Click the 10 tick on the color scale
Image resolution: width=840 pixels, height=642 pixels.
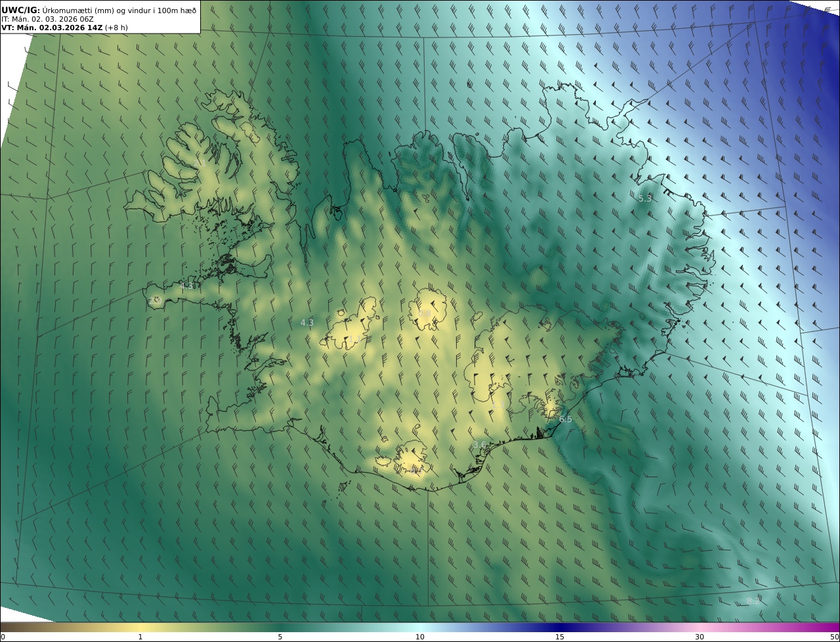420,637
